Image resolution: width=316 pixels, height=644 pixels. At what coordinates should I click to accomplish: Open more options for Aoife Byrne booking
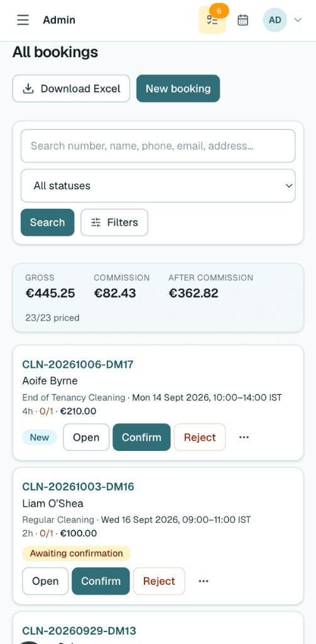pyautogui.click(x=244, y=437)
